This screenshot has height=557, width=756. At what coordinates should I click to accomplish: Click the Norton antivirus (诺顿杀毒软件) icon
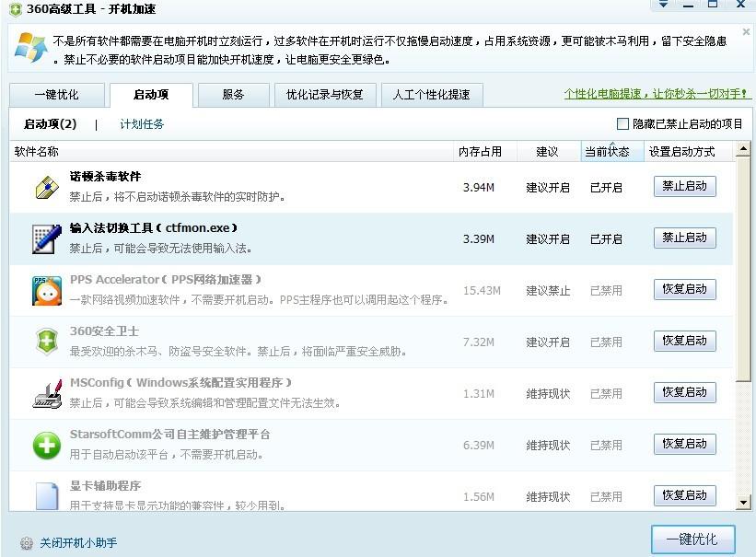[47, 187]
